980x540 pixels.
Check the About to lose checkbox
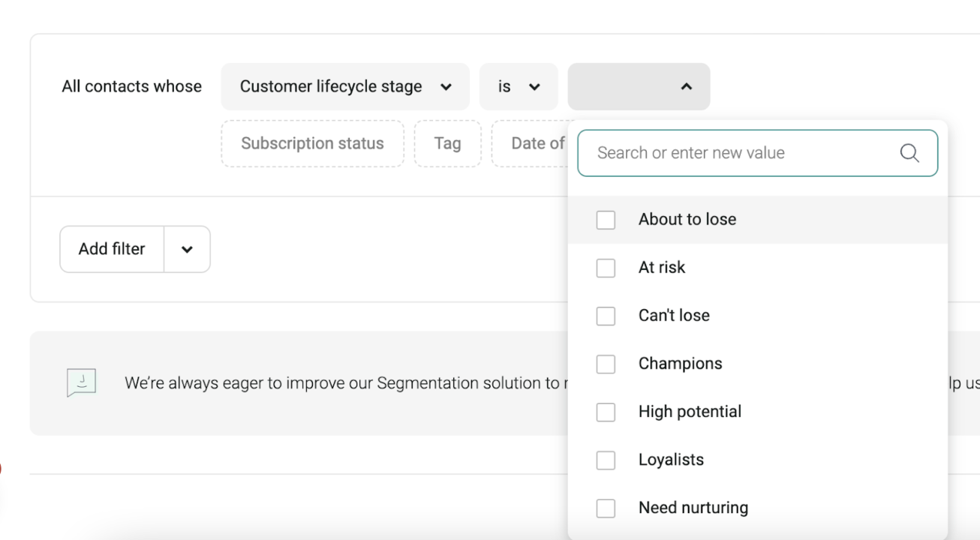606,219
